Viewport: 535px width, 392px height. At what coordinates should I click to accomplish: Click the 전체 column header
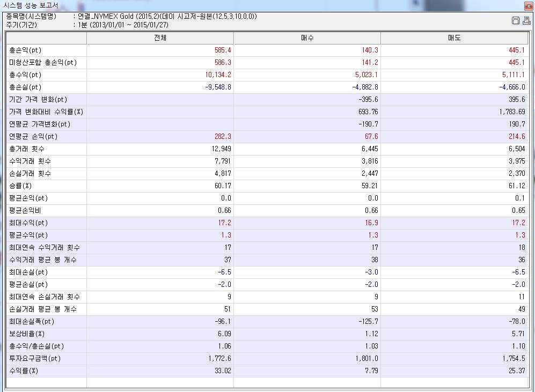pos(160,38)
